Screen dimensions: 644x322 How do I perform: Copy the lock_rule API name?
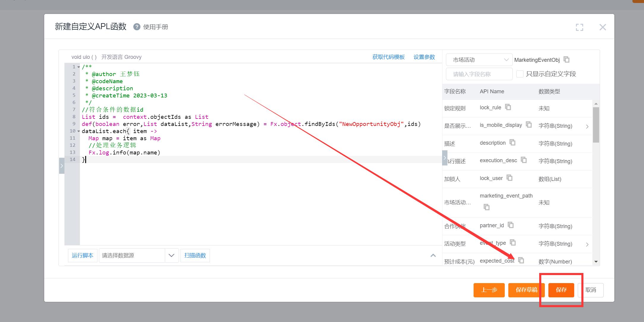pyautogui.click(x=508, y=107)
